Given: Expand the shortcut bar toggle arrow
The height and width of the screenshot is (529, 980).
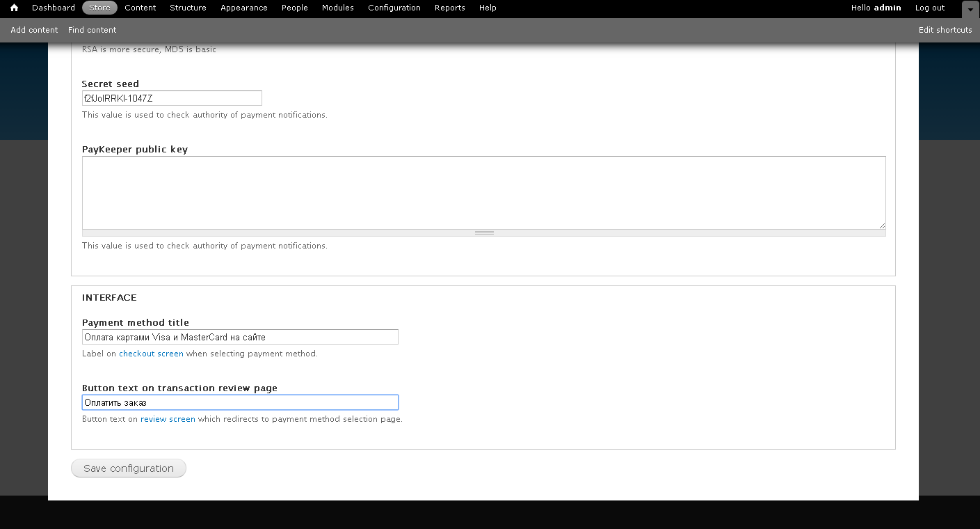Looking at the screenshot, I should click(970, 9).
